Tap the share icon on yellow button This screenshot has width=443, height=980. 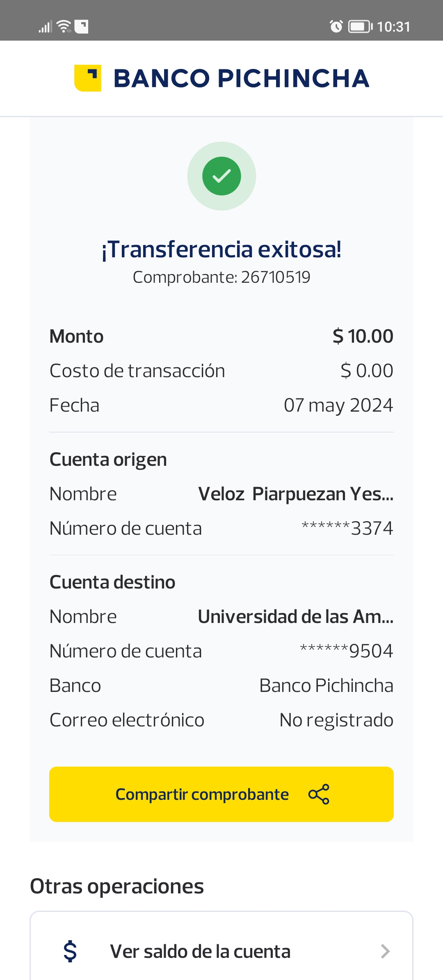click(x=319, y=794)
